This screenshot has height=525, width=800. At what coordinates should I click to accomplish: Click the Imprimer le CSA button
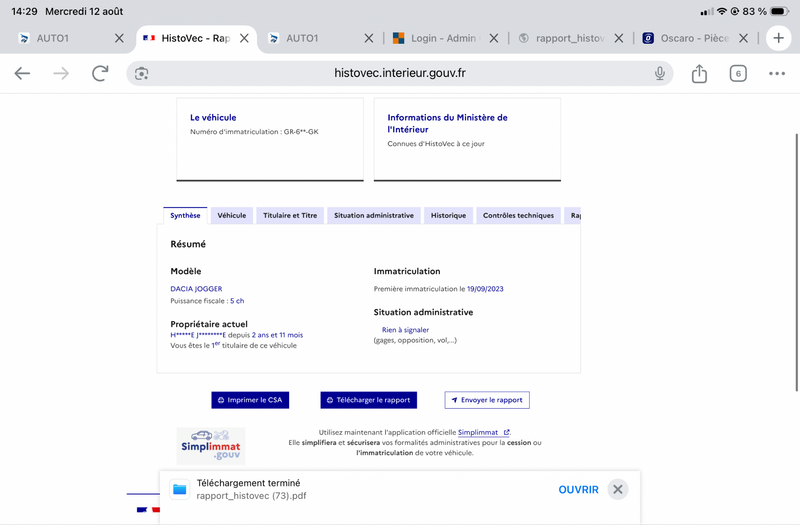[250, 400]
